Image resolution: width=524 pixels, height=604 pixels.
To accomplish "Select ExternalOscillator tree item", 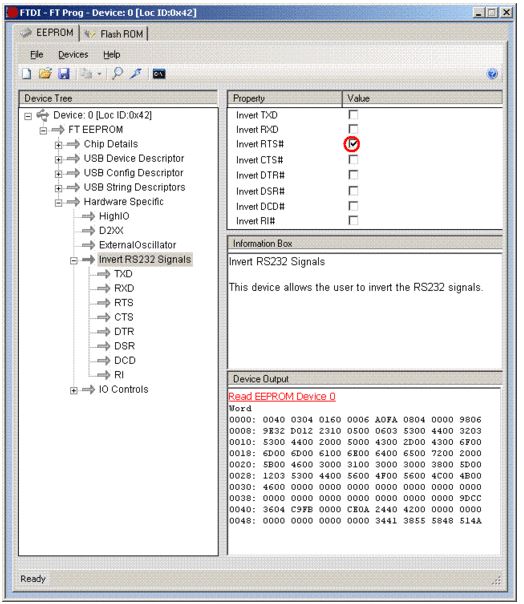I will point(138,245).
